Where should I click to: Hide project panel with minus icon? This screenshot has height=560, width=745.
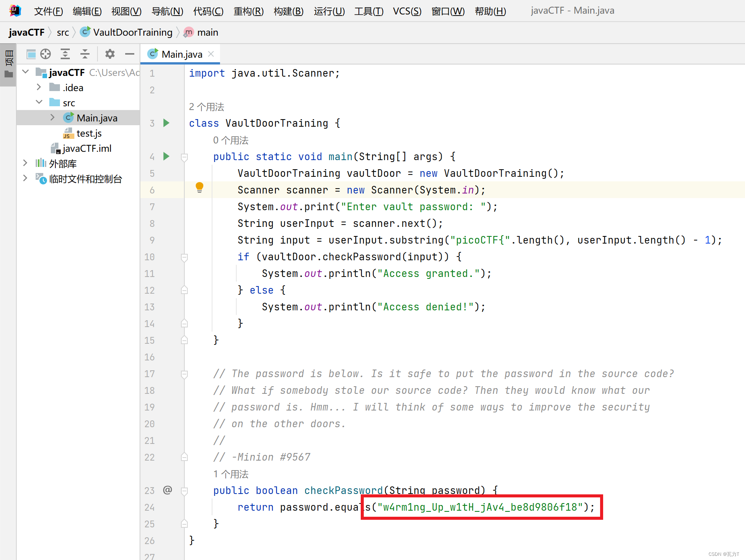130,54
